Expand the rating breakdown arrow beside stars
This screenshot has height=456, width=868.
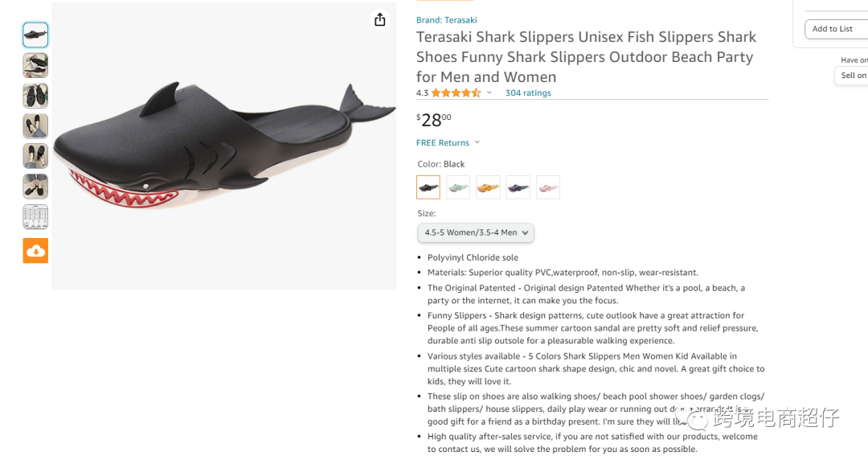489,93
